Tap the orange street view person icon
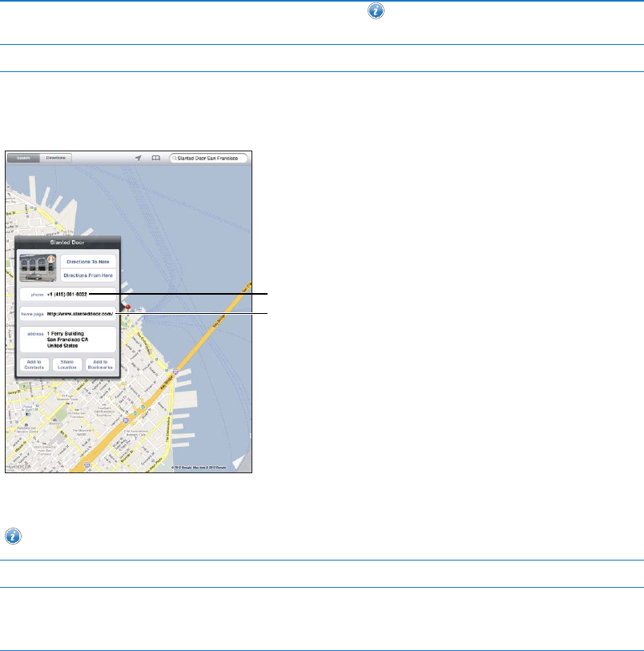 (51, 259)
